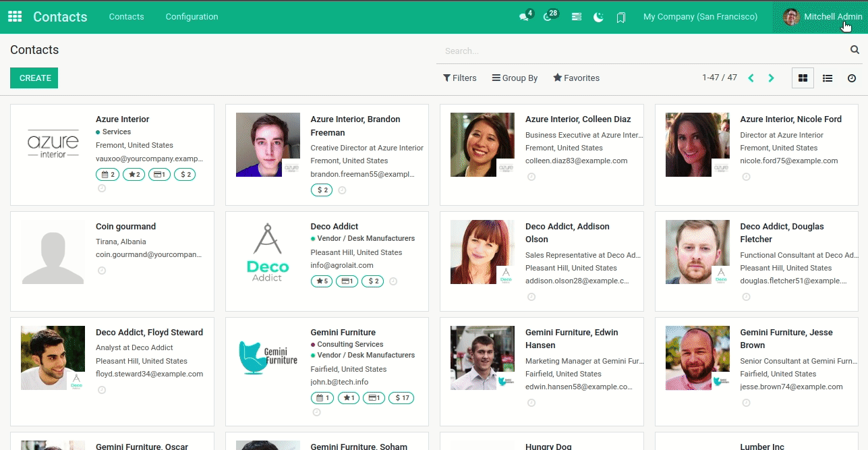Click the activity clock on Douglas Fletcher card
Viewport: 868px width, 450px height.
746,297
